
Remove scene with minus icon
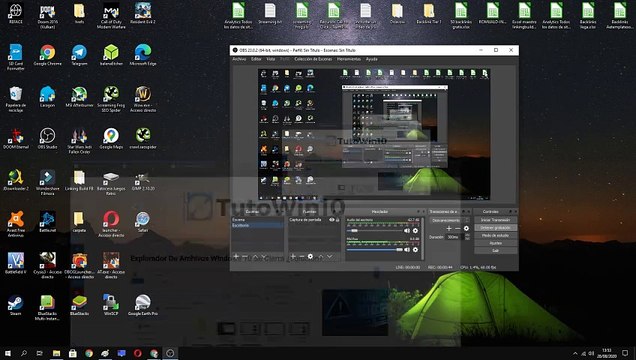[245, 256]
